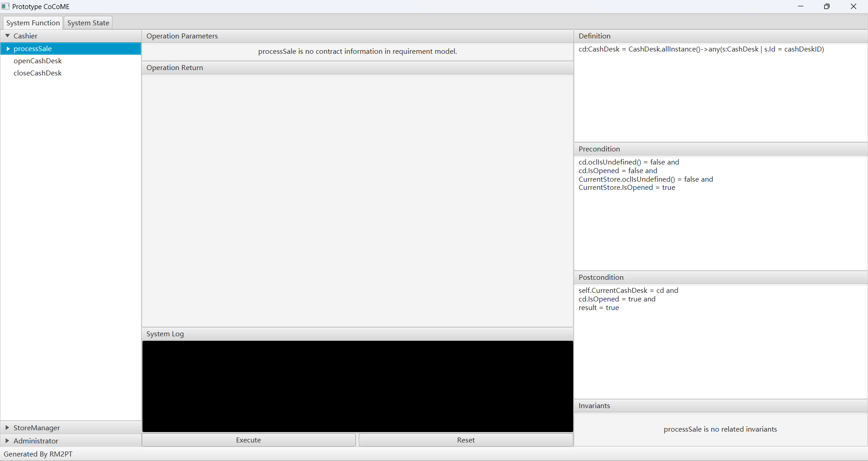This screenshot has height=461, width=868.
Task: Click the Postcondition panel header
Action: pos(720,278)
